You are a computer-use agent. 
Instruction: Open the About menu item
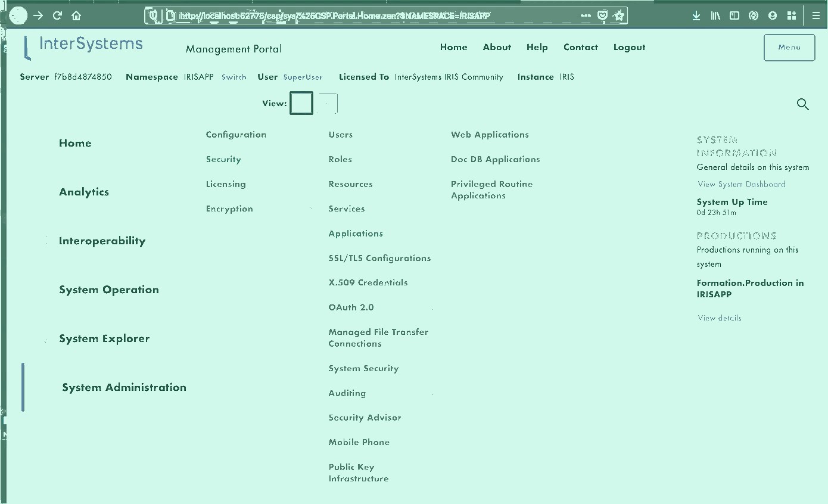(x=497, y=47)
